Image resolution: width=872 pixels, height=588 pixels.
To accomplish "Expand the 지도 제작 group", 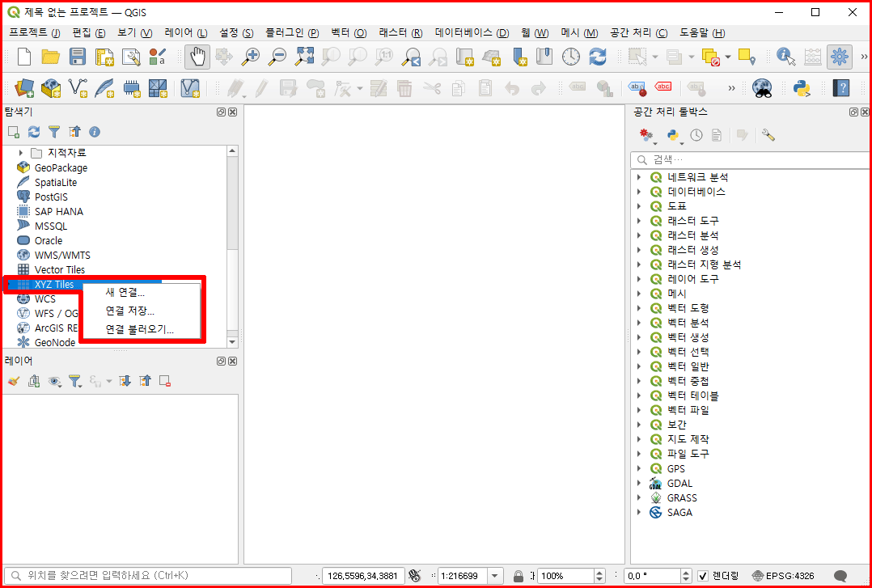I will tap(639, 439).
